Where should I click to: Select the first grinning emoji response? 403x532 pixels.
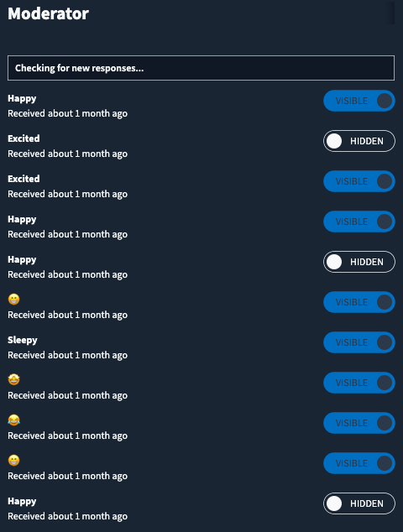14,299
